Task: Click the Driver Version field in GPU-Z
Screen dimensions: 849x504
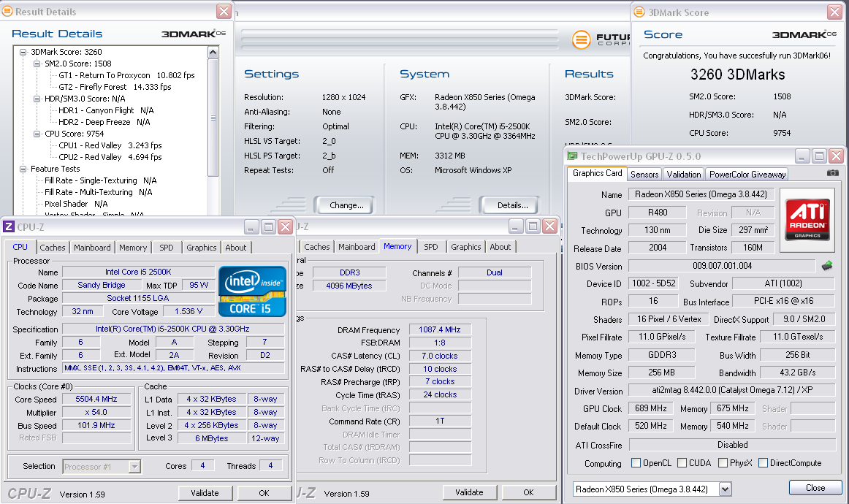Action: click(731, 390)
